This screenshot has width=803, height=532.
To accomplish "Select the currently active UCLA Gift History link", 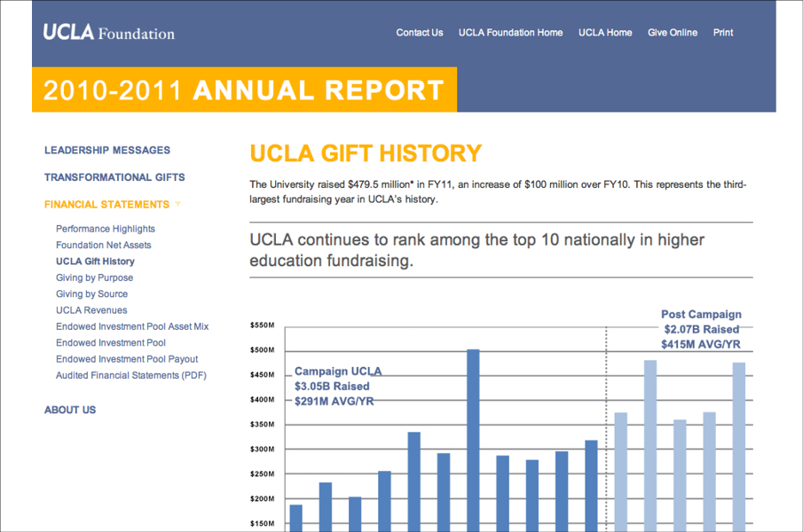I will (x=95, y=261).
